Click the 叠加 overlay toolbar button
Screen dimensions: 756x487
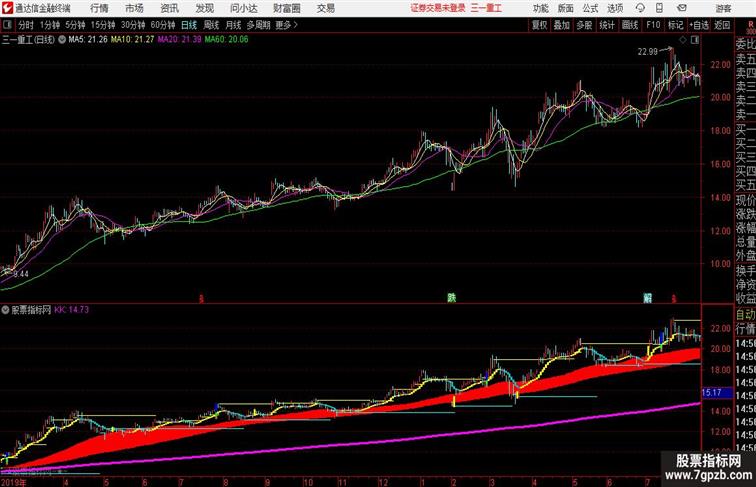[562, 25]
